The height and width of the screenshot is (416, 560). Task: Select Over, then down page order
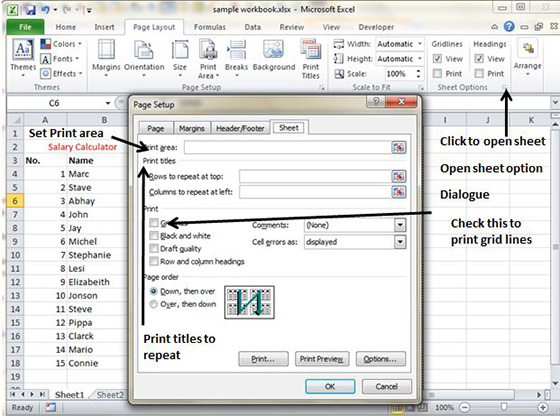click(154, 304)
